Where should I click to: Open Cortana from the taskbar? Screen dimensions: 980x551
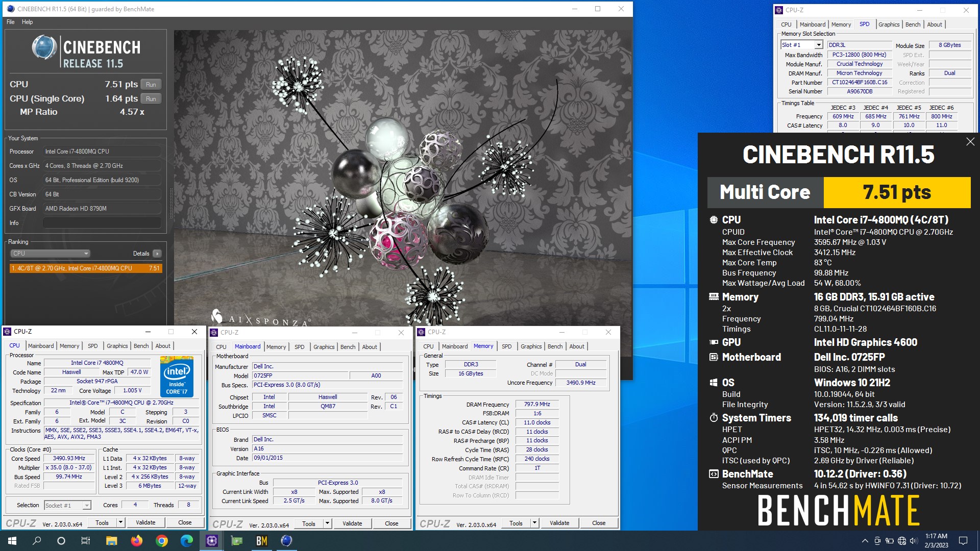point(61,541)
